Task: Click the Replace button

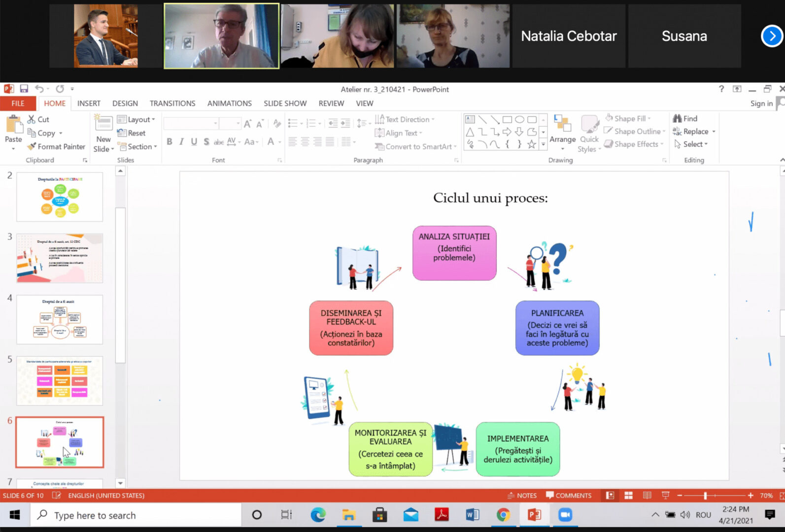Action: (x=694, y=132)
